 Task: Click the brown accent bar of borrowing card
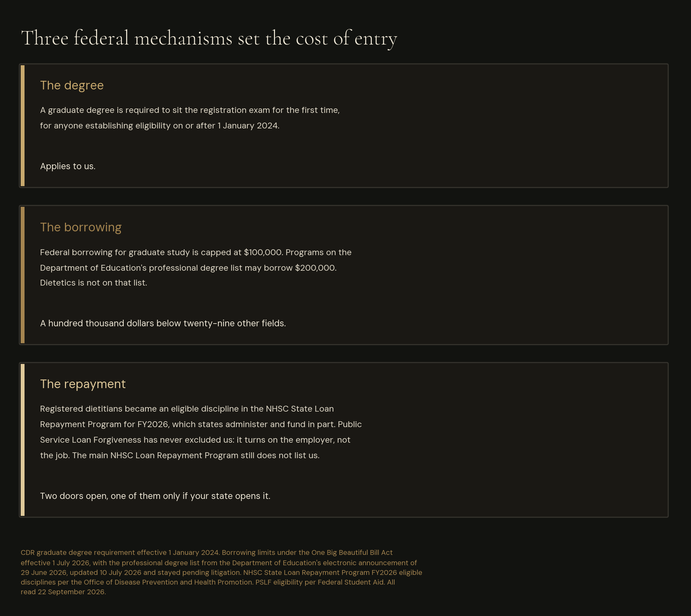tap(22, 275)
